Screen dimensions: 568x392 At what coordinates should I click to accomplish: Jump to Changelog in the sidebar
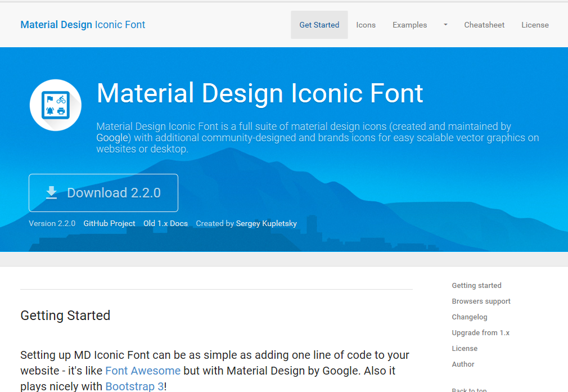pyautogui.click(x=470, y=317)
